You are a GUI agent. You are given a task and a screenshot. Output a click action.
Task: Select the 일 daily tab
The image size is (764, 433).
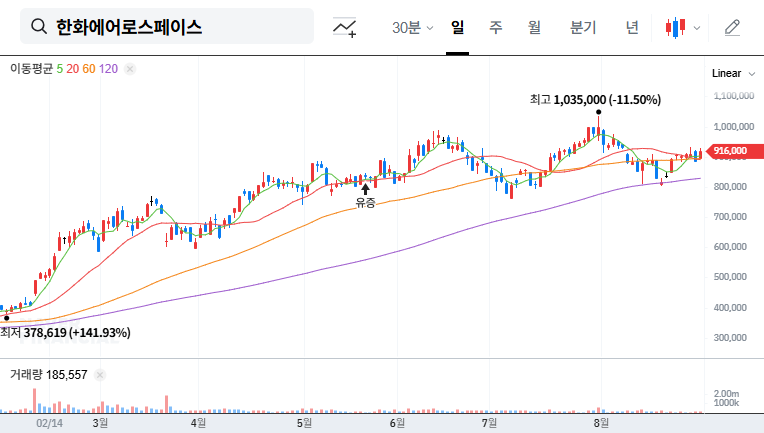point(458,27)
